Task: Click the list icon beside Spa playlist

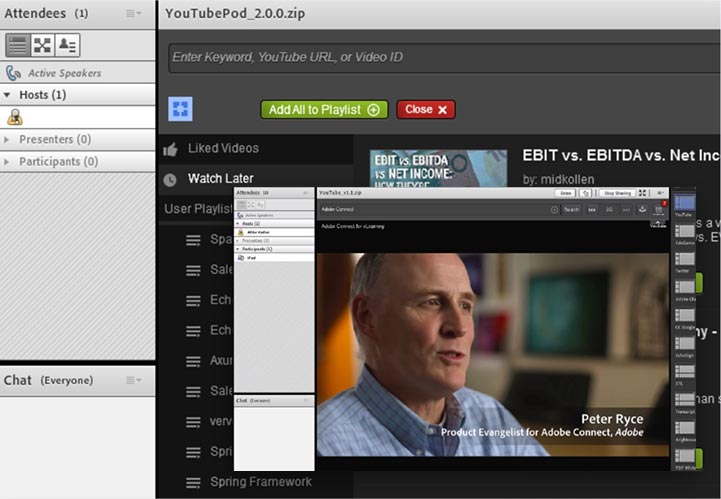Action: [193, 240]
